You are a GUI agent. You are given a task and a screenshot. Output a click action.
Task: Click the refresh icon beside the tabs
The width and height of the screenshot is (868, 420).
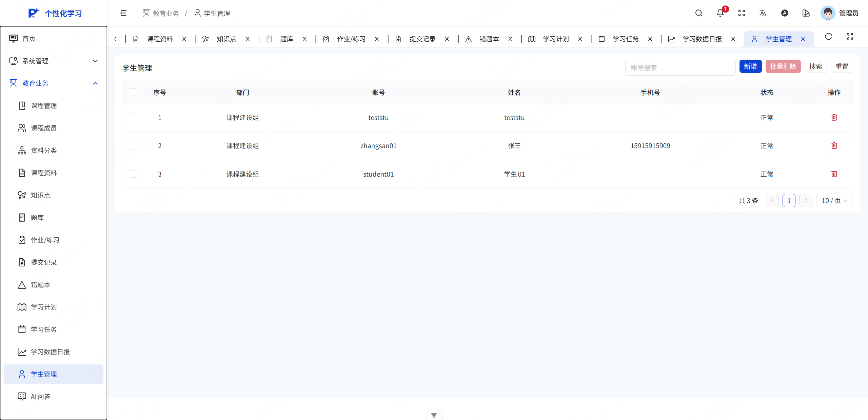[x=828, y=37]
